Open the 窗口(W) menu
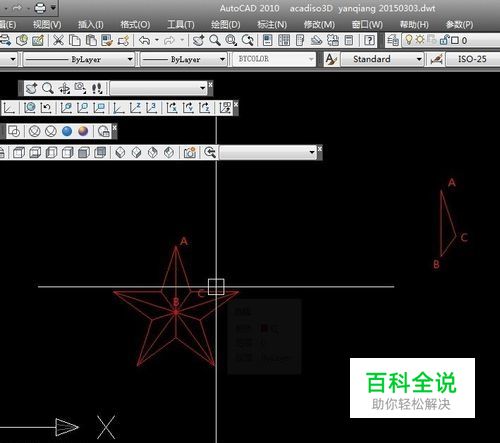The width and height of the screenshot is (500, 443). pos(367,24)
